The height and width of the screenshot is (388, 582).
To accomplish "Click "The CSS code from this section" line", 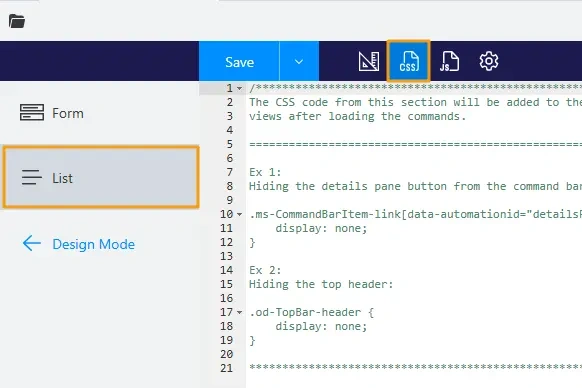I will point(415,102).
